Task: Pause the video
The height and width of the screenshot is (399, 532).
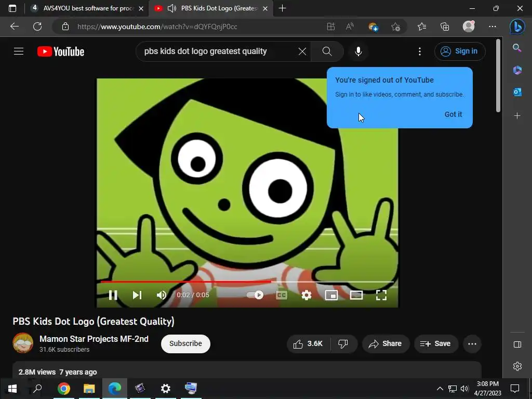Action: (x=113, y=295)
